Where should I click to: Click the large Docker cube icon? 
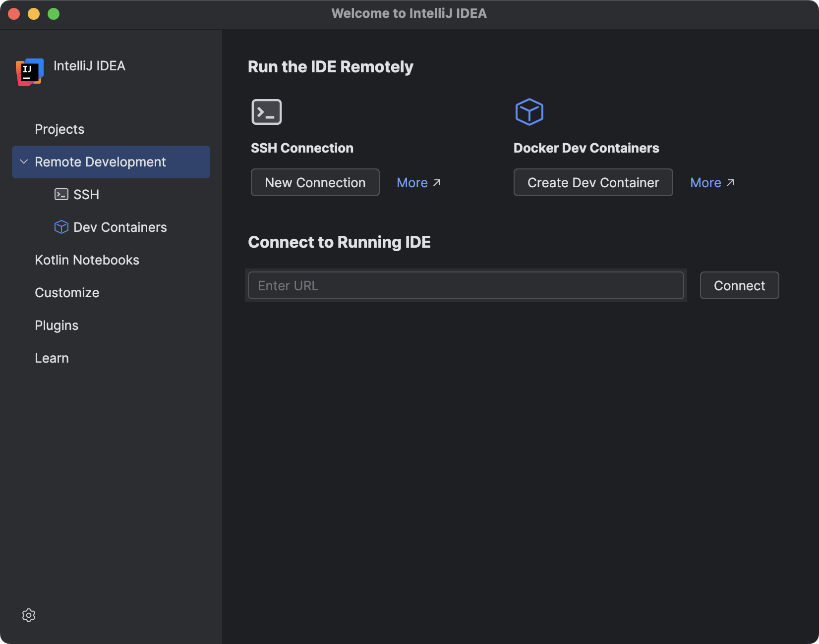click(529, 112)
